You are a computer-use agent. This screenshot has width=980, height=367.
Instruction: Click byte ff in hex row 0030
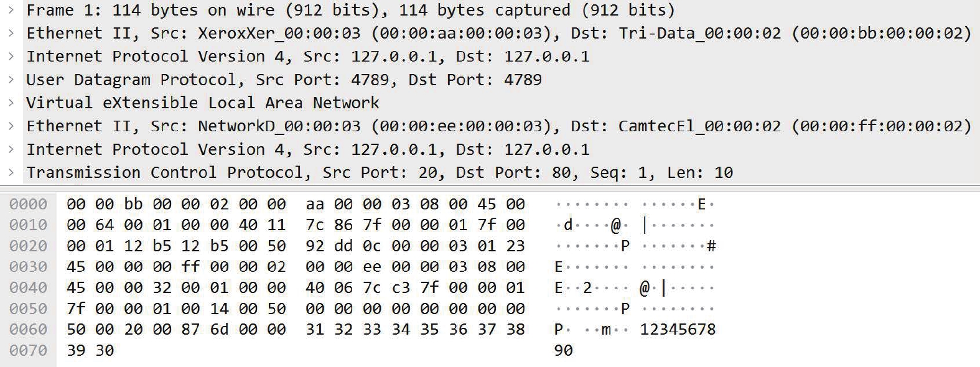(190, 267)
